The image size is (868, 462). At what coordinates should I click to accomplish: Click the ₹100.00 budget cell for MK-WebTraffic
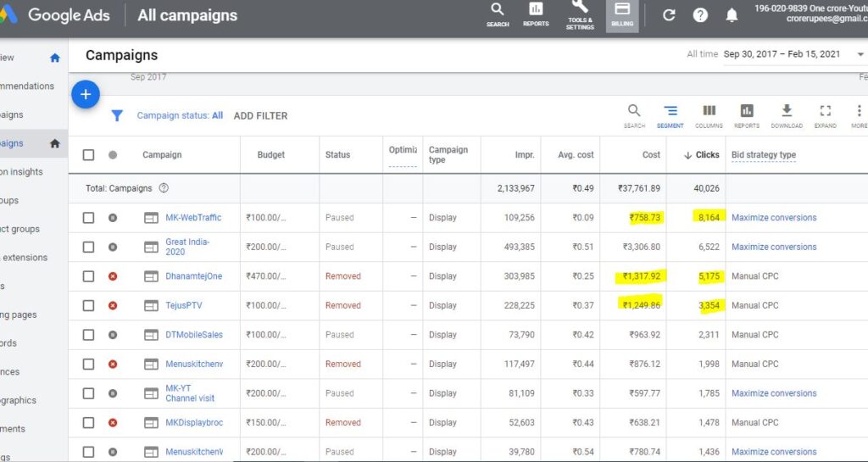tap(266, 218)
